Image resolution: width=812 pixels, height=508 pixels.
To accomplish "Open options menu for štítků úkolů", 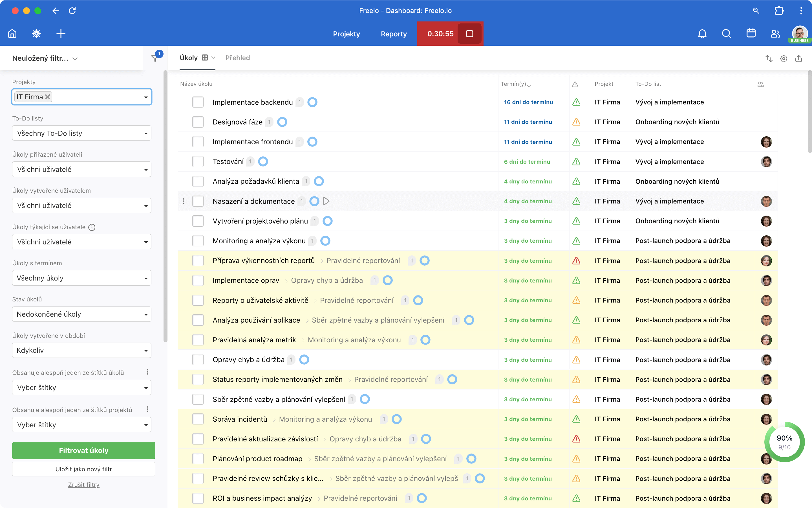I will coord(148,372).
